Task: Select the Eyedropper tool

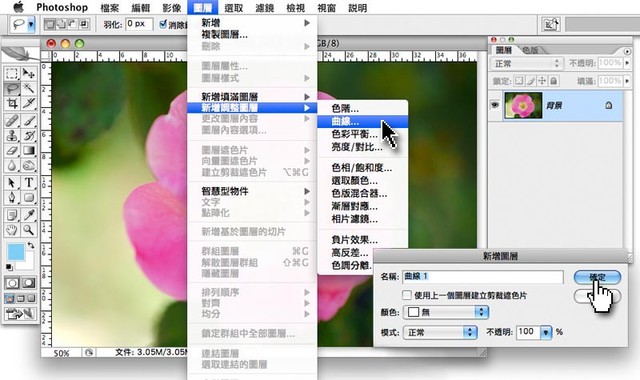Action: 29,215
